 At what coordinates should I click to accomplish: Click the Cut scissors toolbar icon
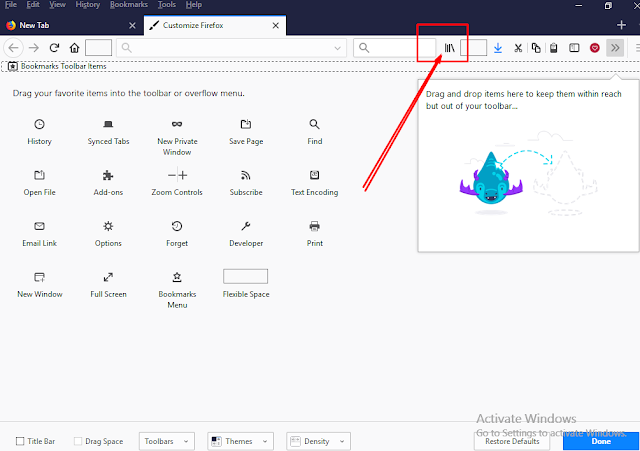[x=518, y=48]
